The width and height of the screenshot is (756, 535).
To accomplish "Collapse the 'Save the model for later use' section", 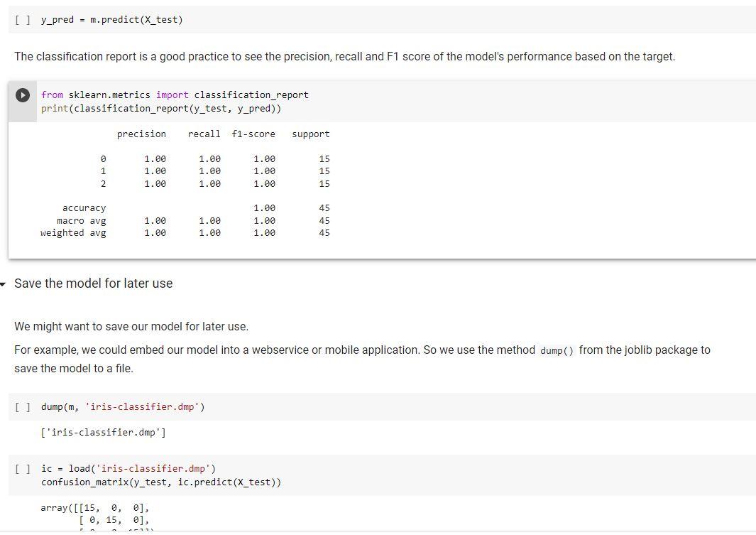I will (x=4, y=283).
